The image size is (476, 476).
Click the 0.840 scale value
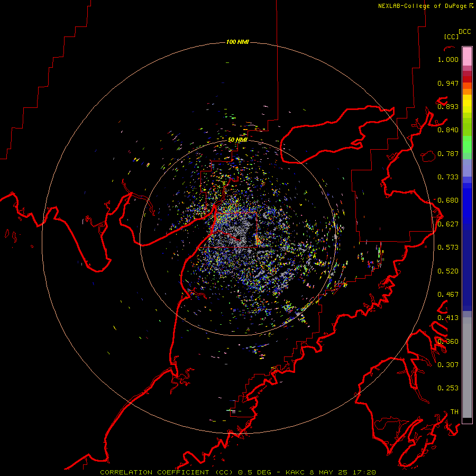coord(448,130)
